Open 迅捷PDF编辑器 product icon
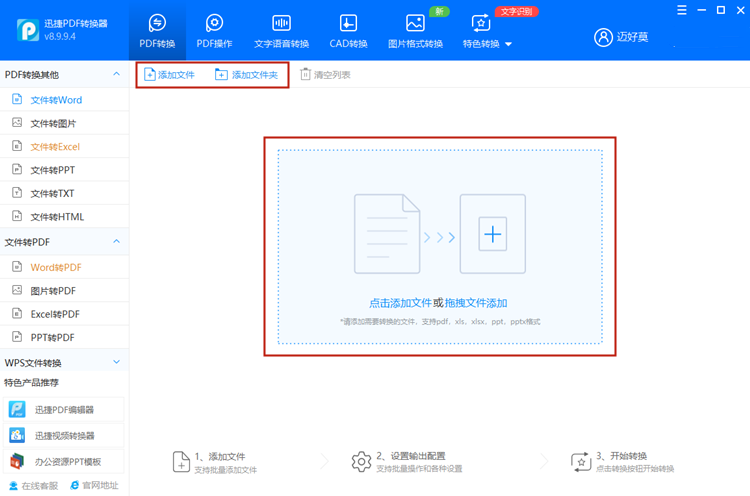This screenshot has width=750, height=496. tap(17, 409)
